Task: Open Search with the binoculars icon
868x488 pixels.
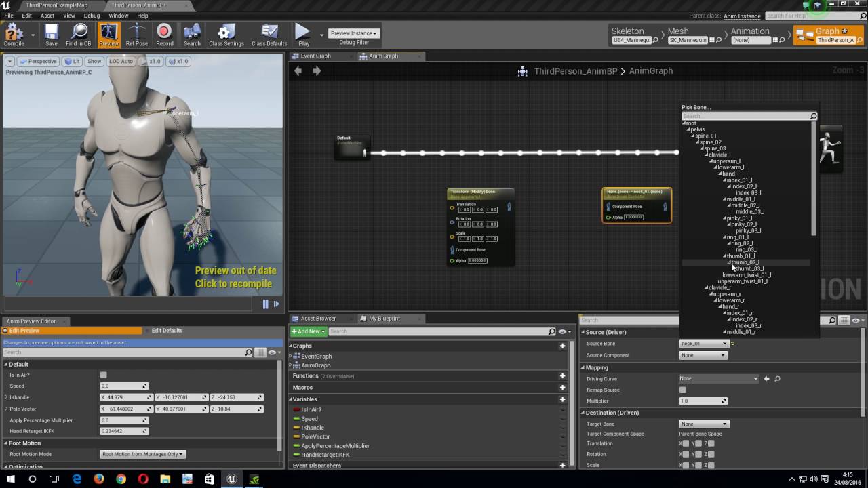Action: 193,35
